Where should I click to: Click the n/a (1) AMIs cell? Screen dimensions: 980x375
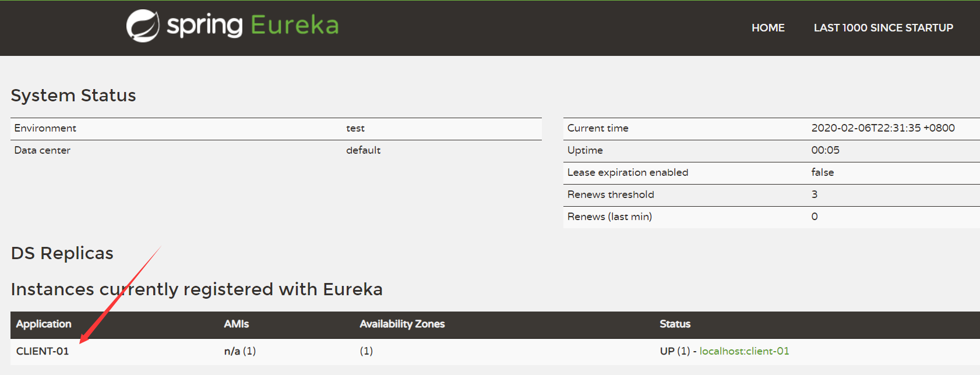239,351
